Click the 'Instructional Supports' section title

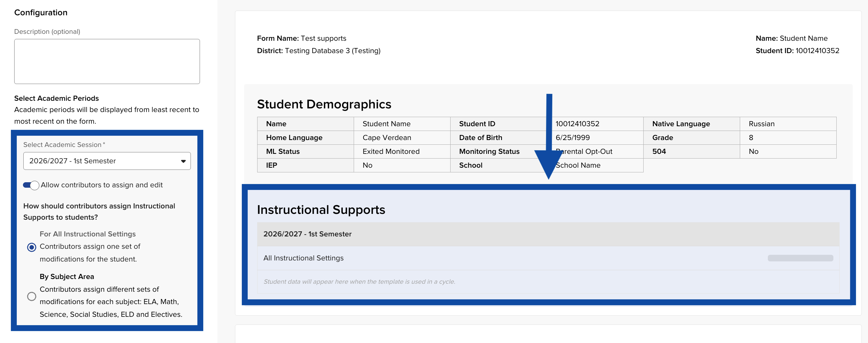coord(321,210)
